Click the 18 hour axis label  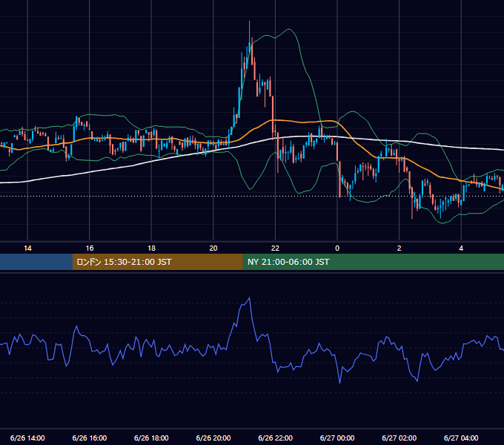(151, 248)
